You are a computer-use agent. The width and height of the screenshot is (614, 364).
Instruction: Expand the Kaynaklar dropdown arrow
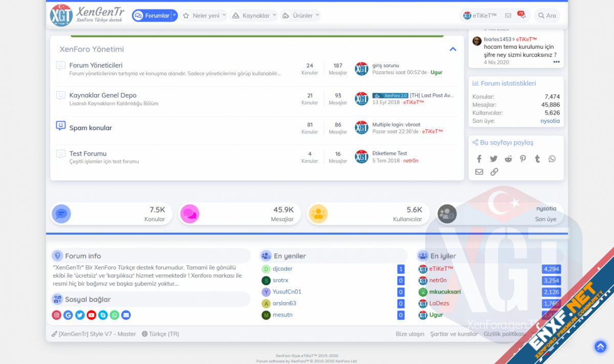pos(274,16)
